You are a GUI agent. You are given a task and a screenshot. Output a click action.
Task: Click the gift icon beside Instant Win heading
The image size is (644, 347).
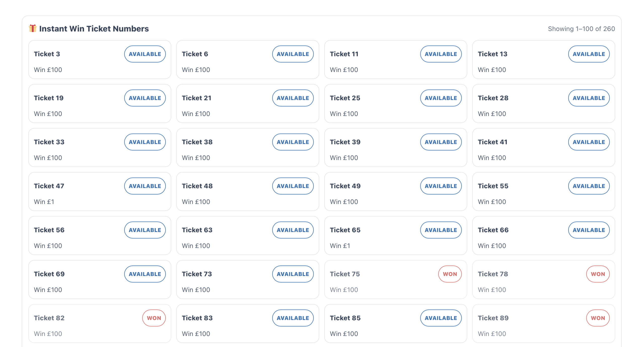click(33, 28)
